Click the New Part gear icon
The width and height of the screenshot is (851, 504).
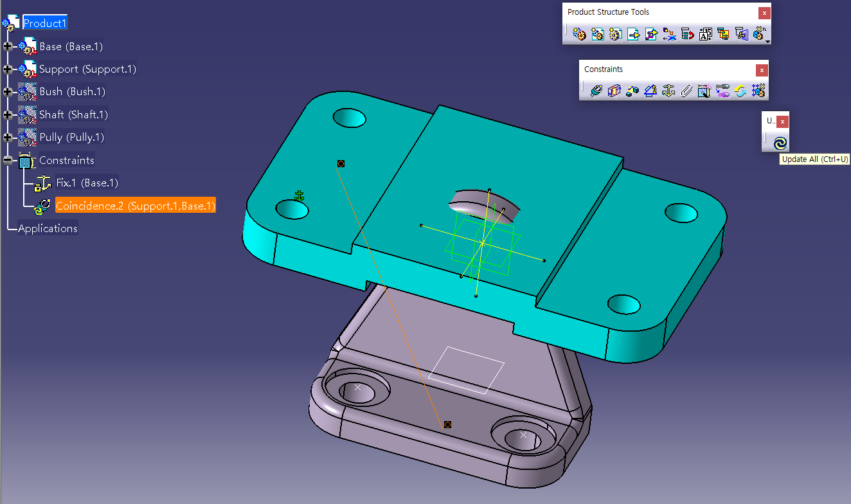[616, 35]
